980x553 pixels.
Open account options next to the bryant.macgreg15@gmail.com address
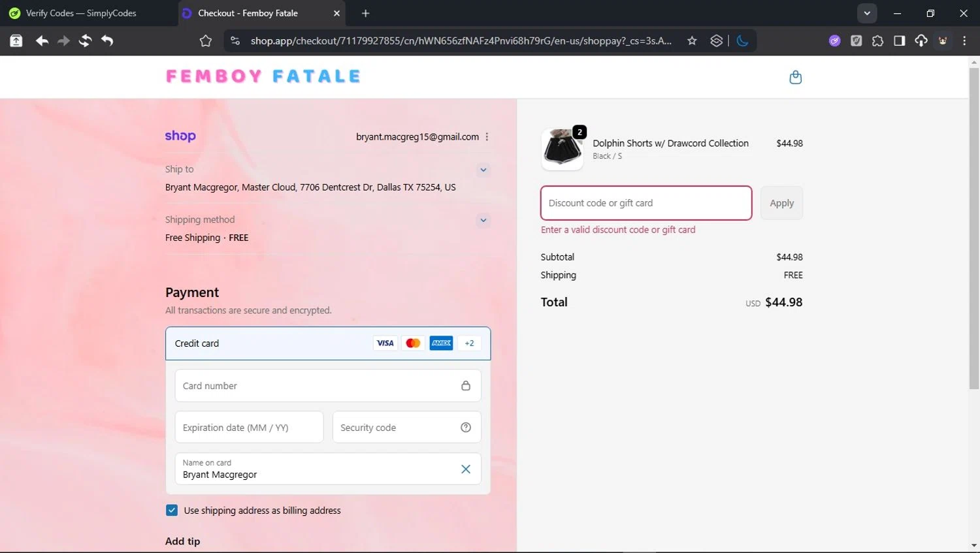click(487, 137)
